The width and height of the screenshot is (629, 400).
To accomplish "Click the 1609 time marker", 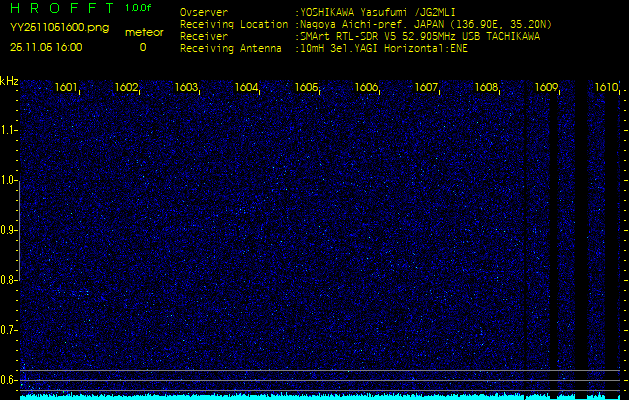I will [x=546, y=88].
